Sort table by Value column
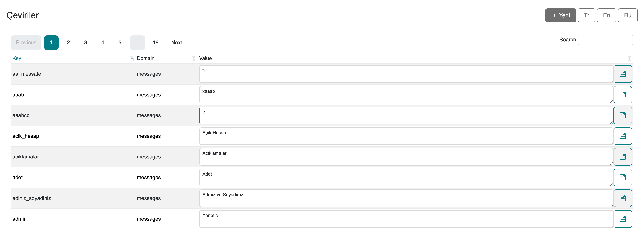644x229 pixels. [x=205, y=58]
